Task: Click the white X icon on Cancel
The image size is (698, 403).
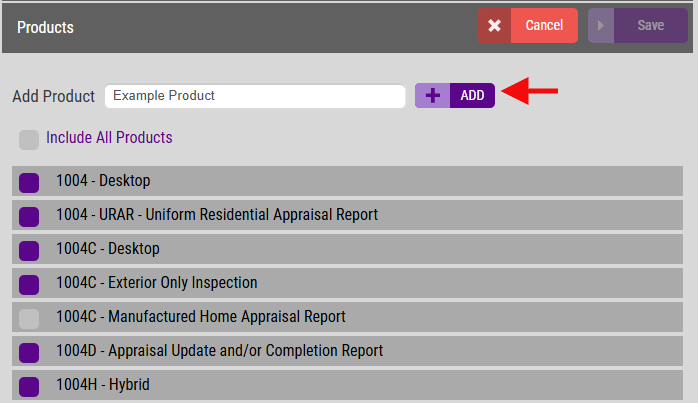Action: (494, 25)
